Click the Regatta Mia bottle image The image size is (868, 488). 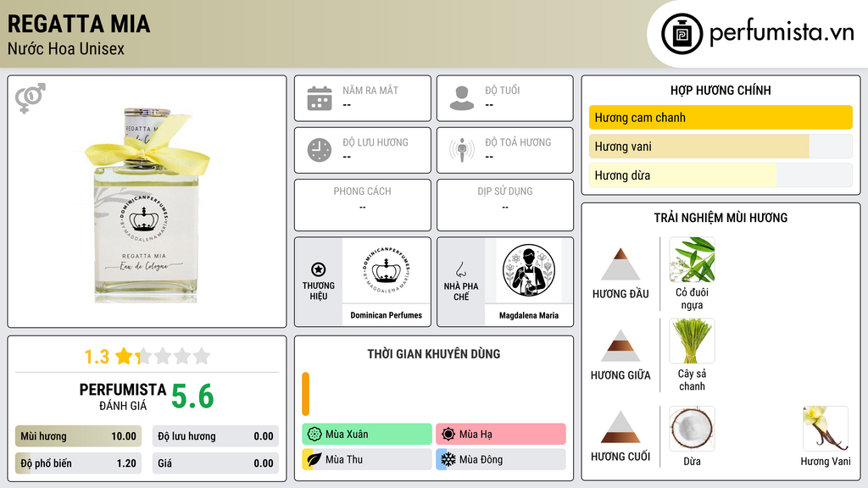pyautogui.click(x=147, y=205)
